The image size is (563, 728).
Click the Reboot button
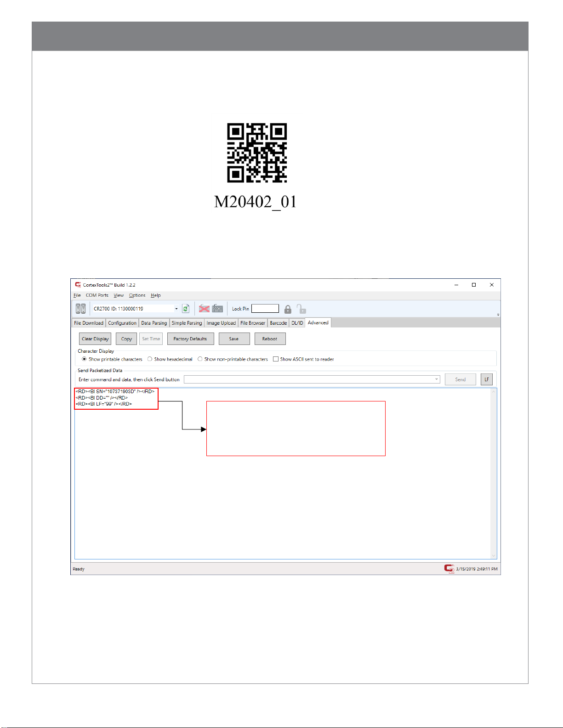pyautogui.click(x=270, y=339)
